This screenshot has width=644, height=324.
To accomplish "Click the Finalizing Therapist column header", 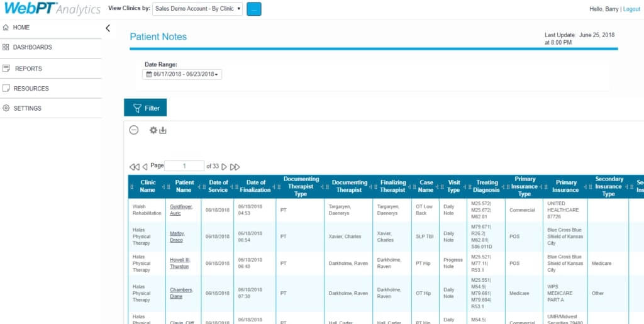I will pos(392,186).
